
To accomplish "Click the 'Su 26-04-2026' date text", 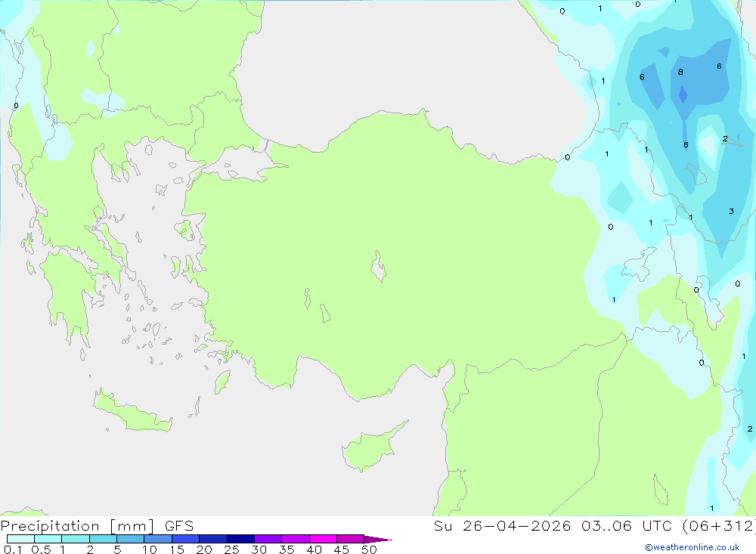I will coord(502,525).
